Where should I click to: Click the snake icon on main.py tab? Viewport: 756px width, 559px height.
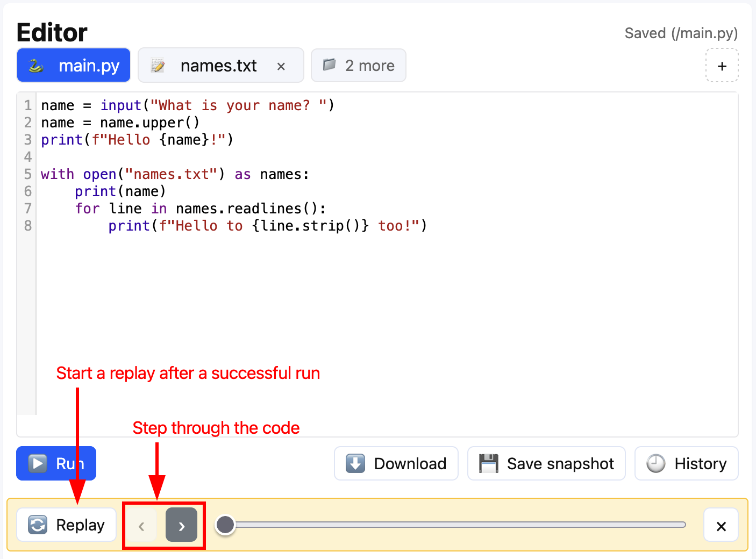tap(36, 66)
